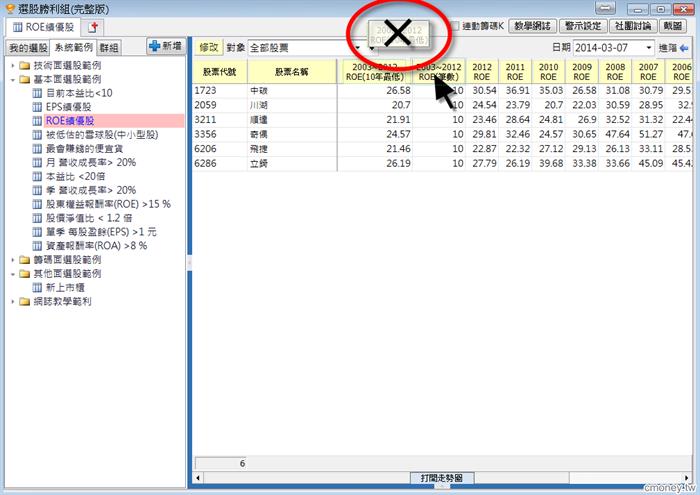The height and width of the screenshot is (495, 700).
Task: Open the 對象 全部股票 dropdown
Action: pyautogui.click(x=358, y=48)
